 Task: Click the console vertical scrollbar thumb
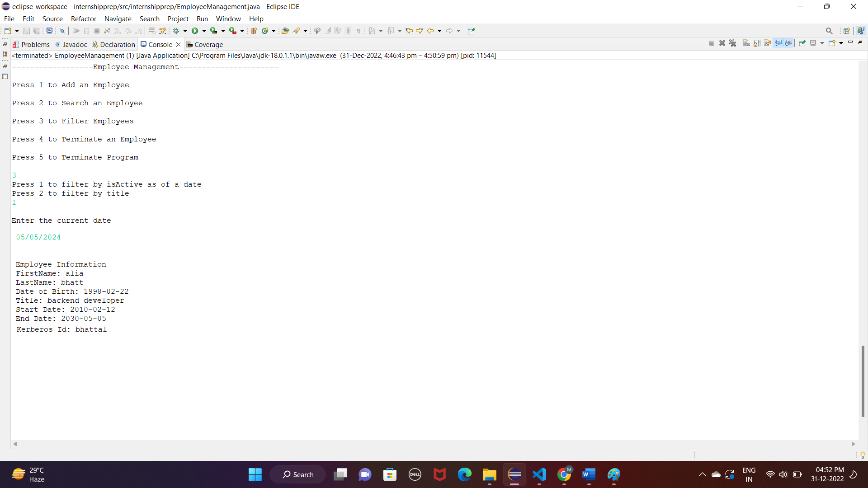tap(863, 380)
